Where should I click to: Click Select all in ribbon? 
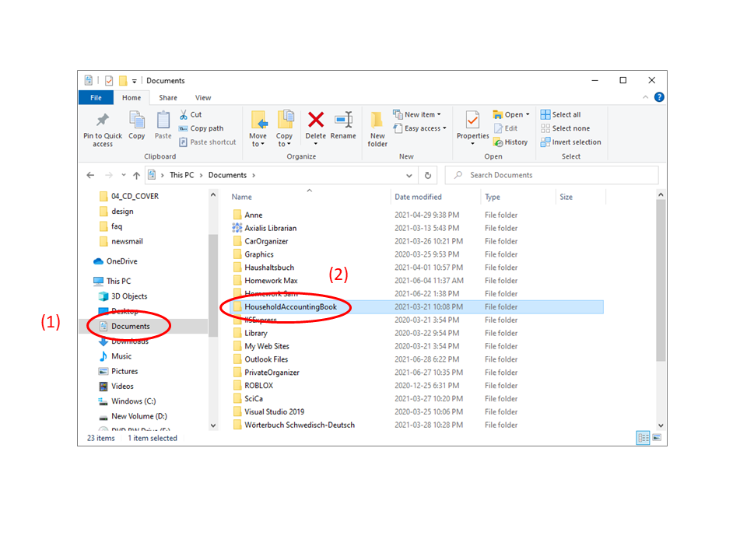pos(561,114)
